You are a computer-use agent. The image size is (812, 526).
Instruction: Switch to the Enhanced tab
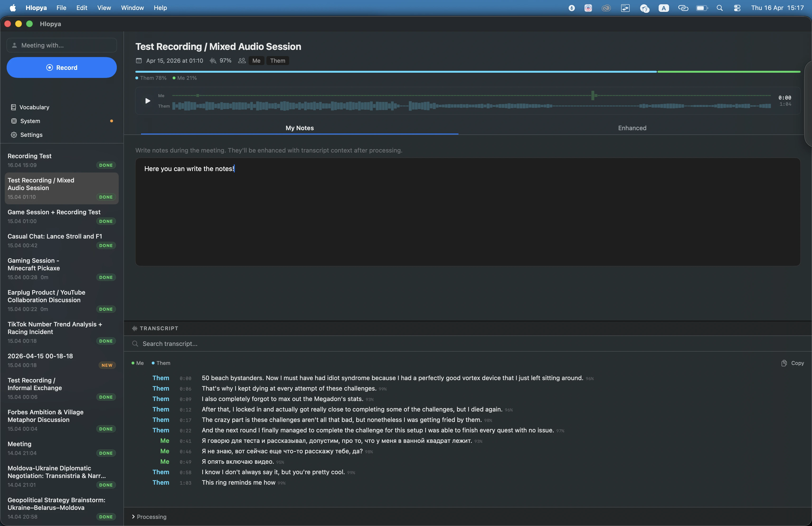[632, 128]
